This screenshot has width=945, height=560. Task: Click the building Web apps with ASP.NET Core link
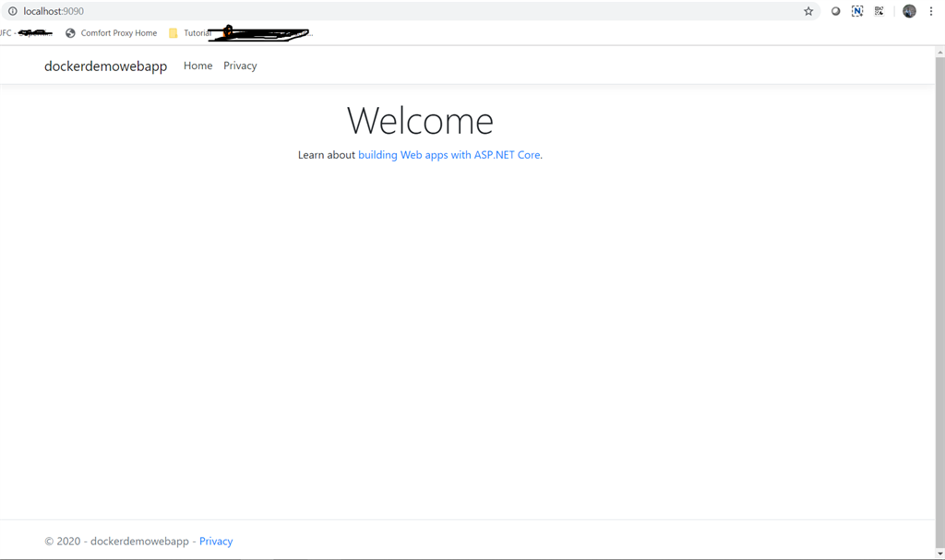(449, 154)
